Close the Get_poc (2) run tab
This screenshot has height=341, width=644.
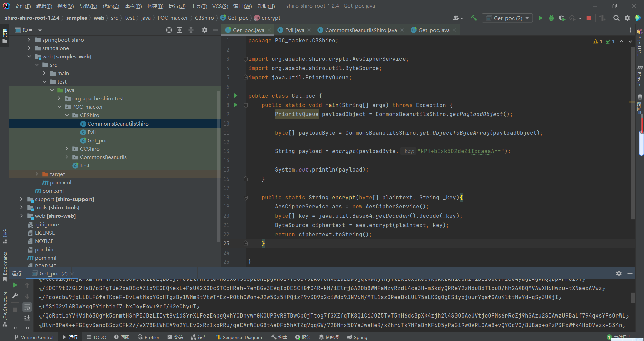72,274
